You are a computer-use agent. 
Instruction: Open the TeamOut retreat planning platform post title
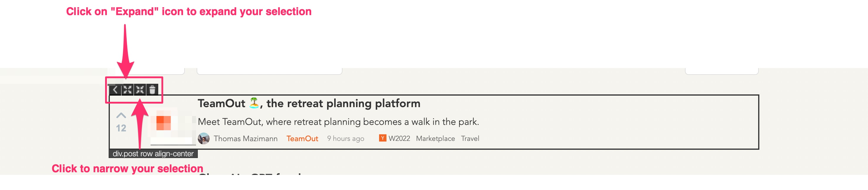point(309,103)
